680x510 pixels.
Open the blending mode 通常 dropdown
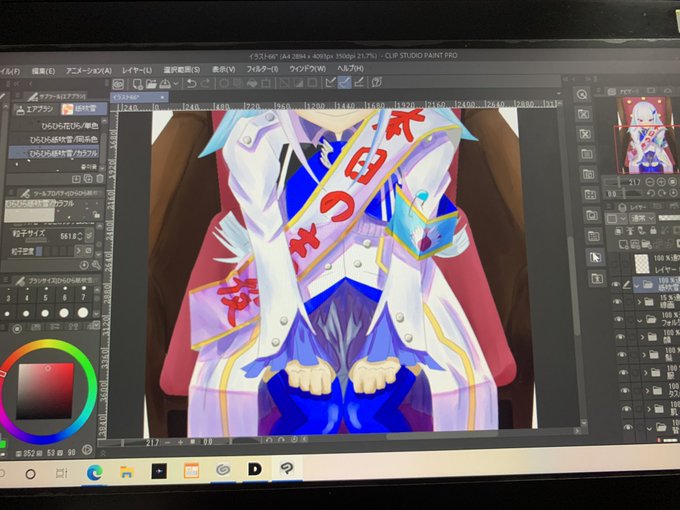643,219
